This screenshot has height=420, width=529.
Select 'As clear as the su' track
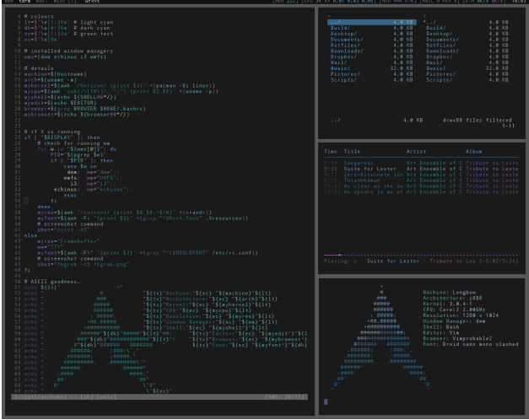click(x=421, y=186)
